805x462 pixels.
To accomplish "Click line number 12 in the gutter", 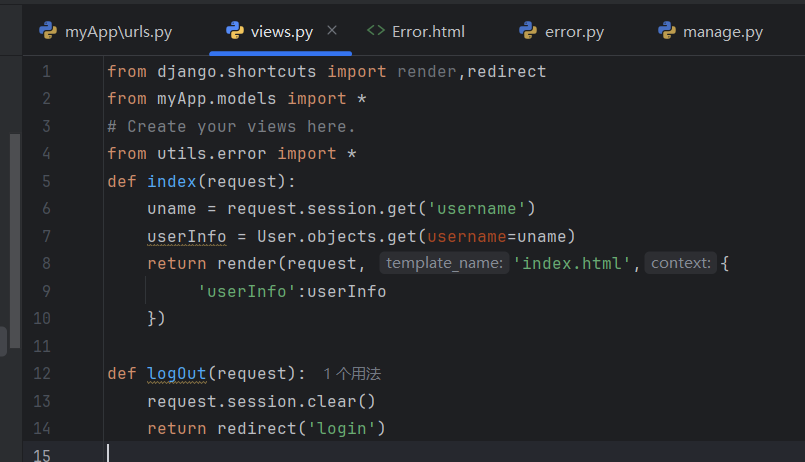I will tap(42, 373).
